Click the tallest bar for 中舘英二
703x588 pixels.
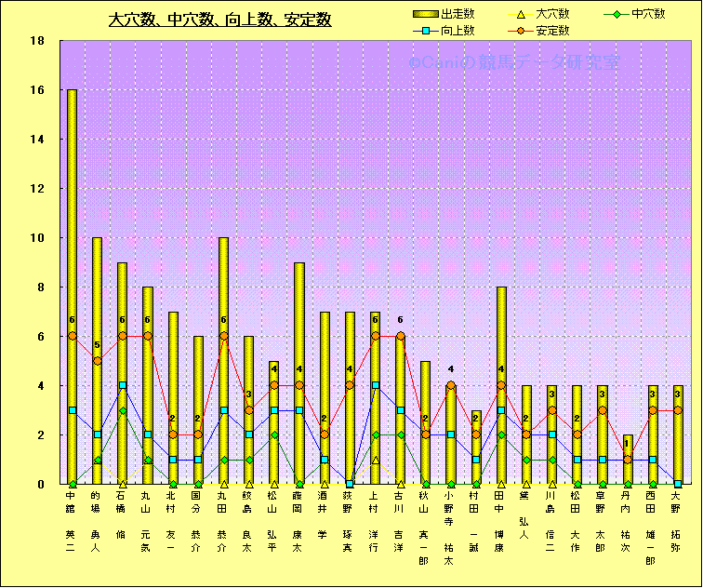tap(73, 233)
